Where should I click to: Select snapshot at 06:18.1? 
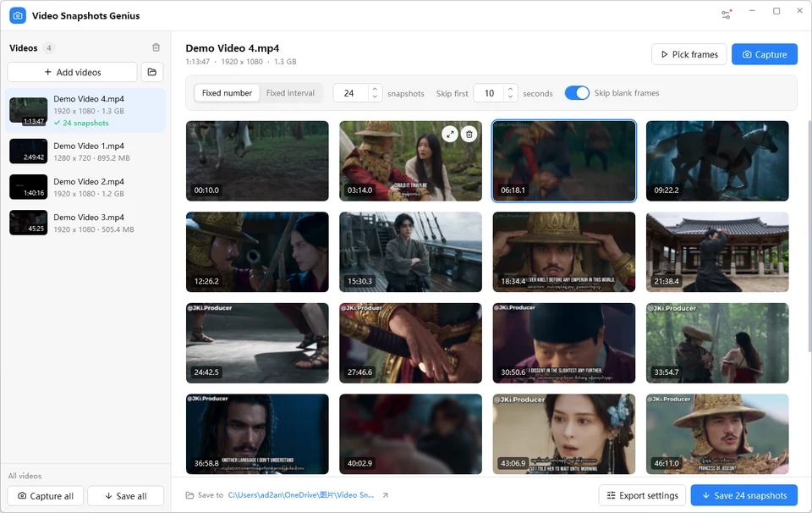(564, 161)
